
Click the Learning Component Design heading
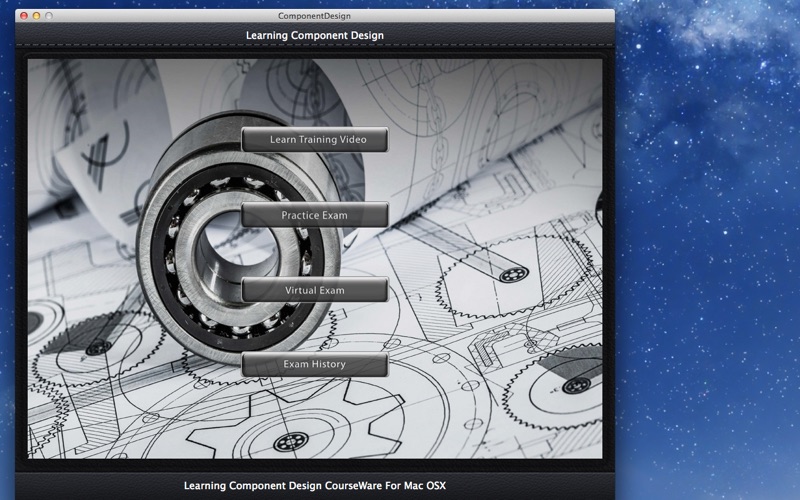point(315,35)
